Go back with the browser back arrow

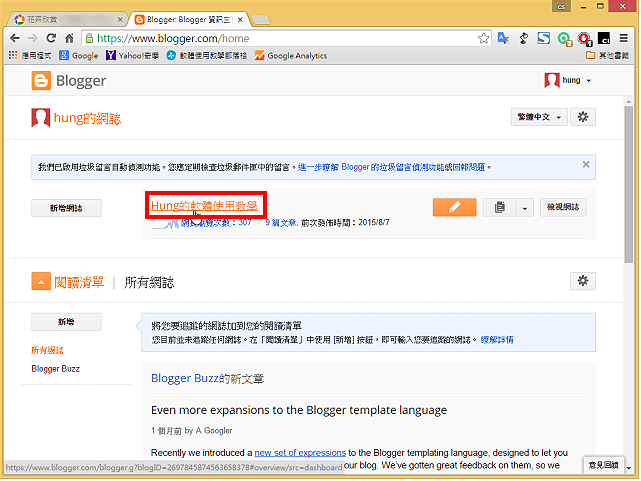pos(15,38)
